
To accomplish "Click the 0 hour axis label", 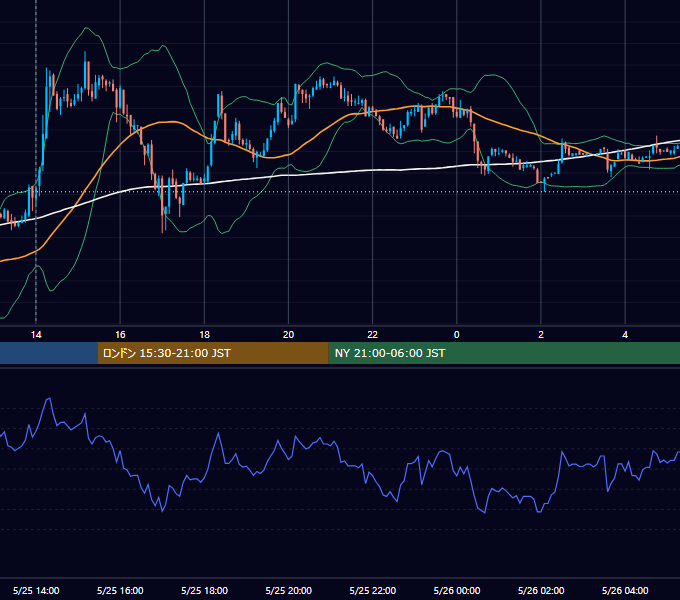I will click(x=457, y=335).
